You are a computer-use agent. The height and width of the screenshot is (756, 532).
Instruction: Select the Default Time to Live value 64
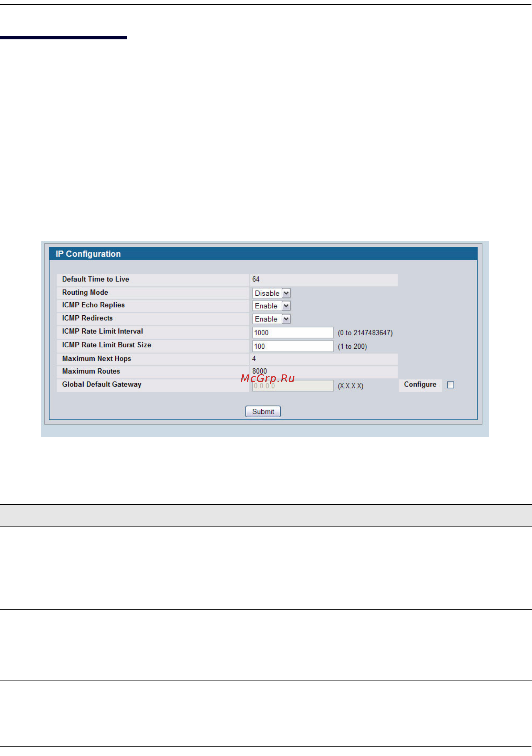tap(256, 279)
